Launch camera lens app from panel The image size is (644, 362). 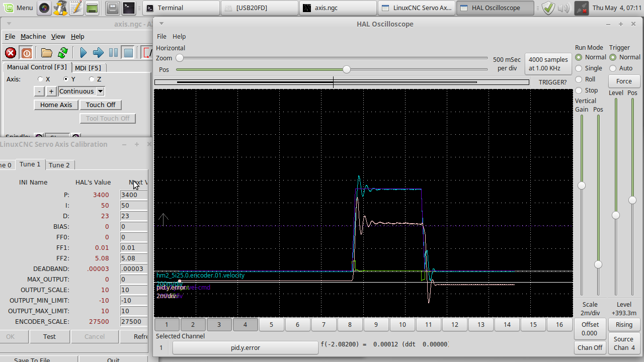(x=45, y=8)
